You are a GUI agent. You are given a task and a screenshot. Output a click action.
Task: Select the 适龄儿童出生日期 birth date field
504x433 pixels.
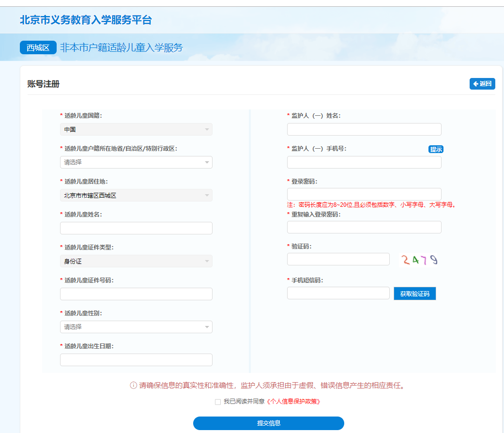click(136, 359)
